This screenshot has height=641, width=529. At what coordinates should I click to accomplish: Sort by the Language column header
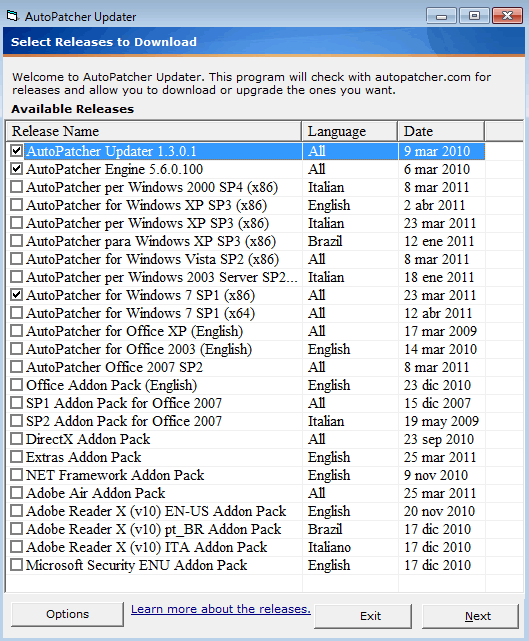point(350,131)
